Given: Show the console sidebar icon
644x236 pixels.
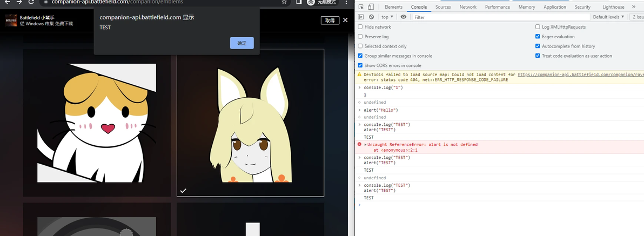Looking at the screenshot, I should (x=361, y=17).
